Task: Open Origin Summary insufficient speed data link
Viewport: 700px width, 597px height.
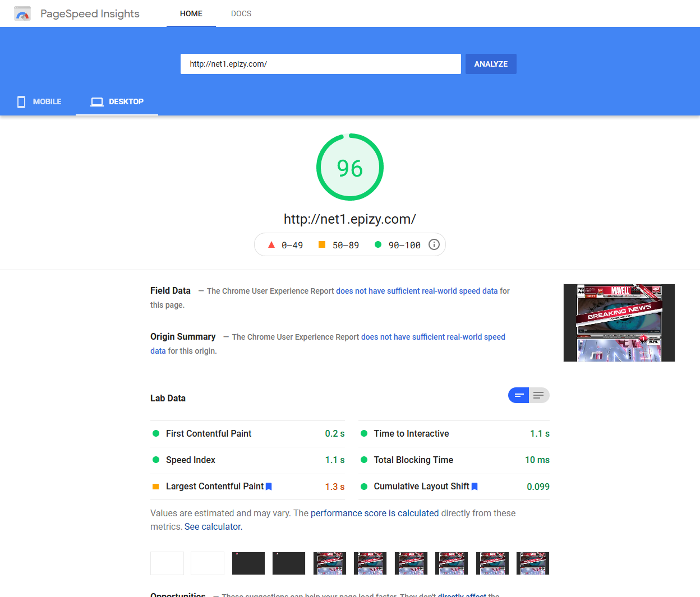Action: pyautogui.click(x=433, y=337)
